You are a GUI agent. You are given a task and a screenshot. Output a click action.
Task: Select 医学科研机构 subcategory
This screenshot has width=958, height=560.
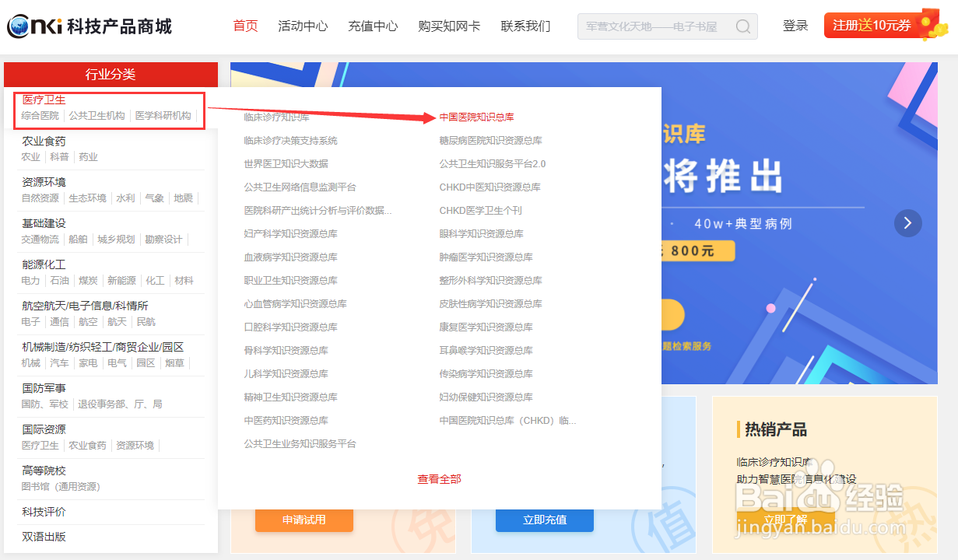(163, 115)
